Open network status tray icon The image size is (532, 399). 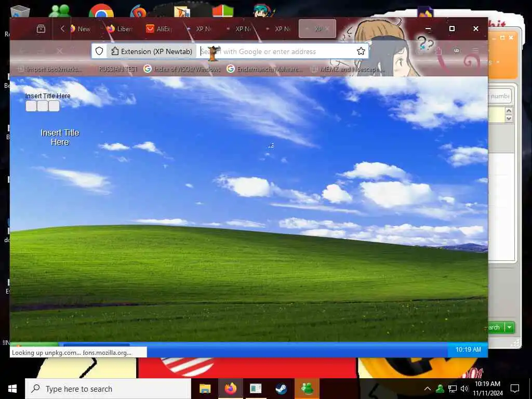point(453,389)
